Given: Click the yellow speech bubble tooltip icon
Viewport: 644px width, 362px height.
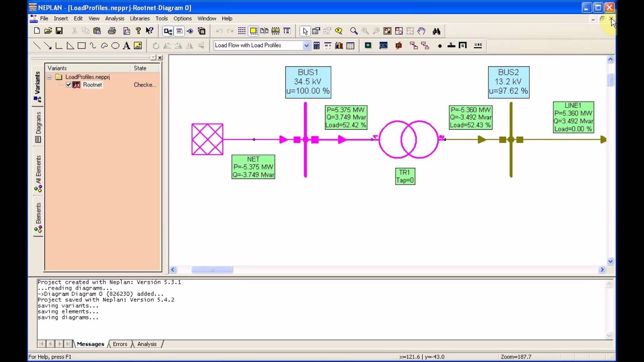Looking at the screenshot, I should pos(339,31).
